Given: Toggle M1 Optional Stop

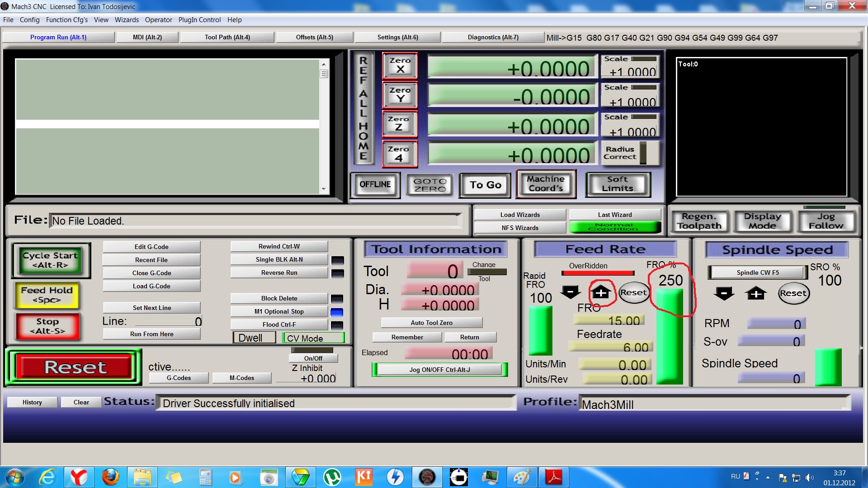Looking at the screenshot, I should [x=279, y=311].
